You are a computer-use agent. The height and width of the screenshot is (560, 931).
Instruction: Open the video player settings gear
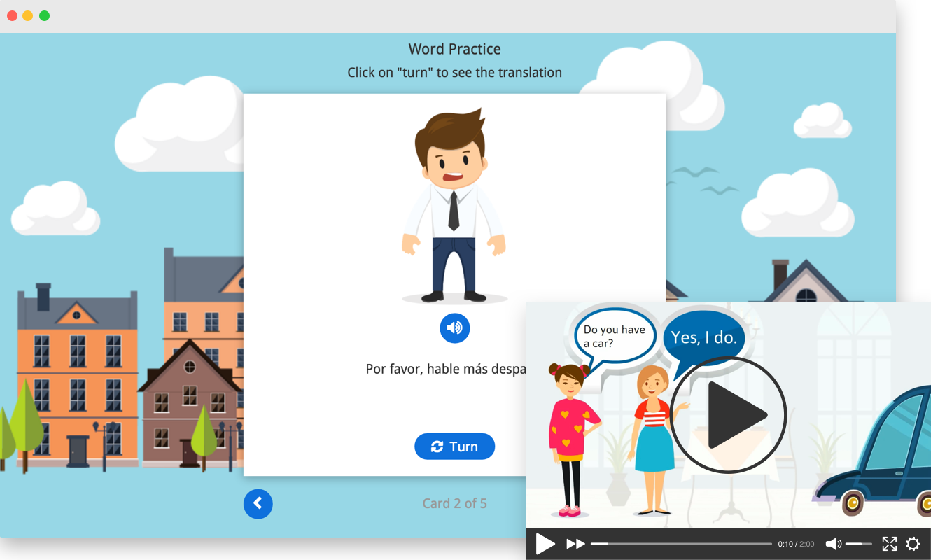(x=913, y=544)
